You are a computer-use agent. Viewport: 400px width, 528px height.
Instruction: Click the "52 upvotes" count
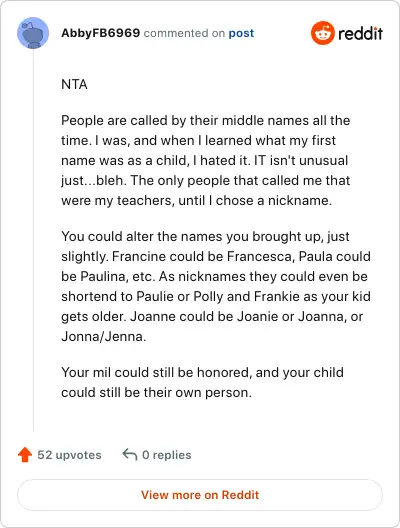tap(69, 455)
